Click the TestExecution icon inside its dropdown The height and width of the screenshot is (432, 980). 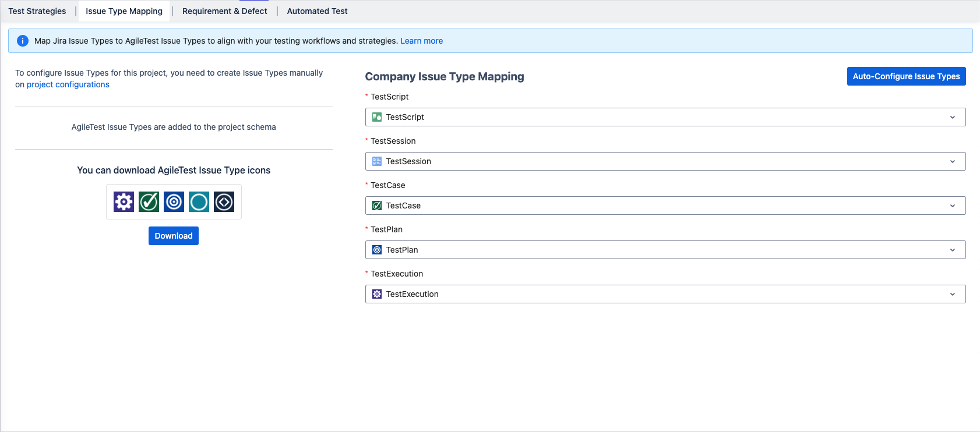377,294
